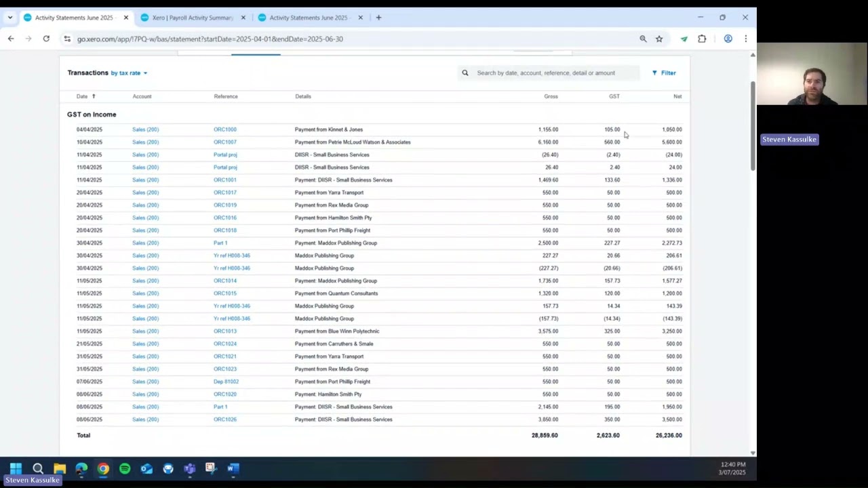Click the page vertical scrollbar thumb
Image resolution: width=868 pixels, height=488 pixels.
click(753, 126)
